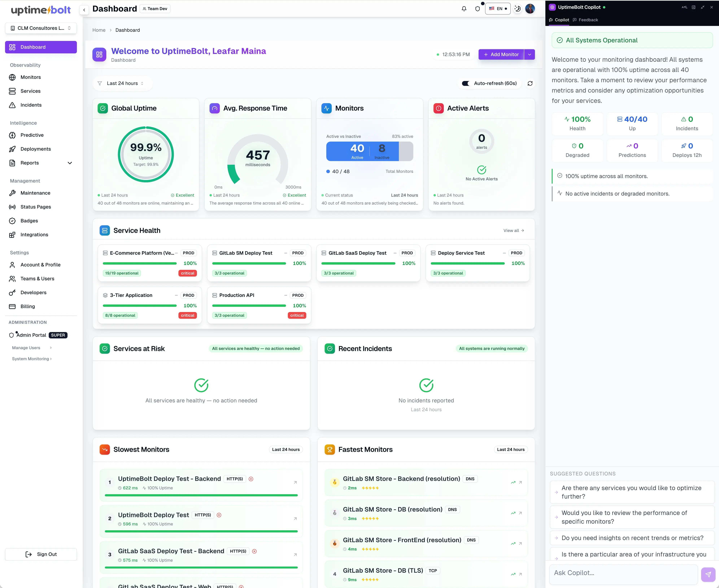Screen dimensions: 719x588
Task: Click E-Commerce Platform uptime progress bar
Action: click(x=140, y=264)
